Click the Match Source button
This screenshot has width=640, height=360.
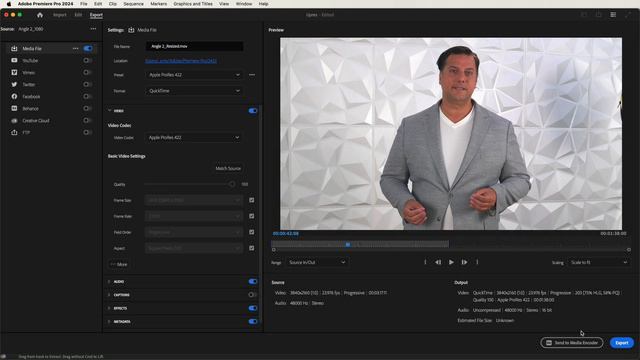click(x=228, y=168)
